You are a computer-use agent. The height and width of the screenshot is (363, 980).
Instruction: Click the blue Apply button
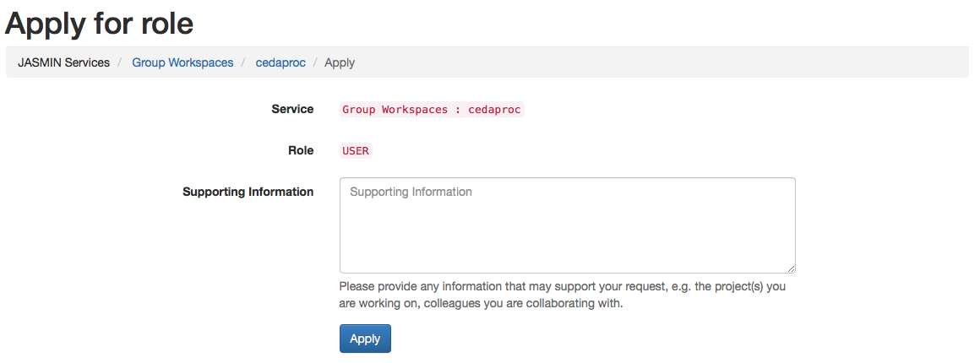(365, 339)
